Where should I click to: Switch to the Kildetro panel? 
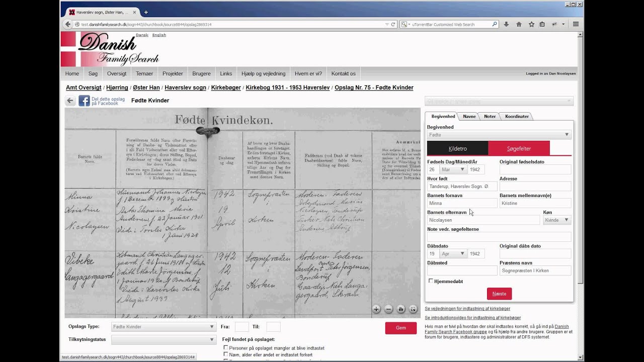457,148
